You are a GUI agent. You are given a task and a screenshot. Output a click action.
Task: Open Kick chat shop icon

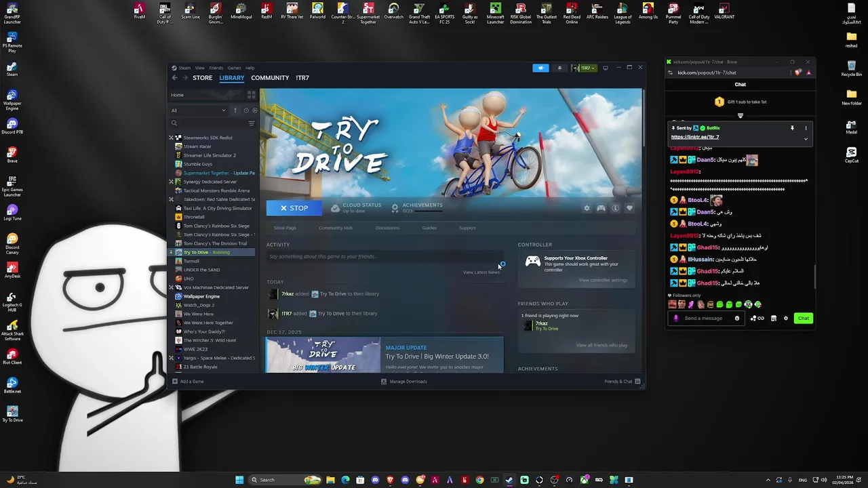point(773,319)
